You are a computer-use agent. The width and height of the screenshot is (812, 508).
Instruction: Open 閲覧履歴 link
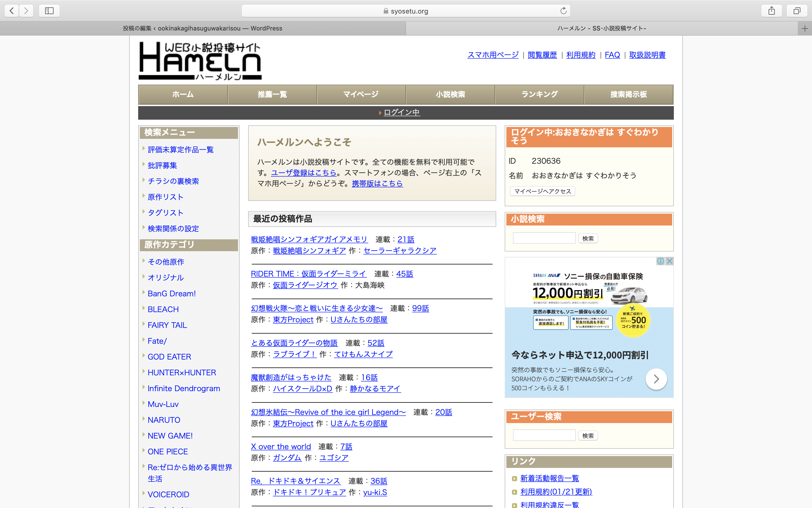(542, 55)
